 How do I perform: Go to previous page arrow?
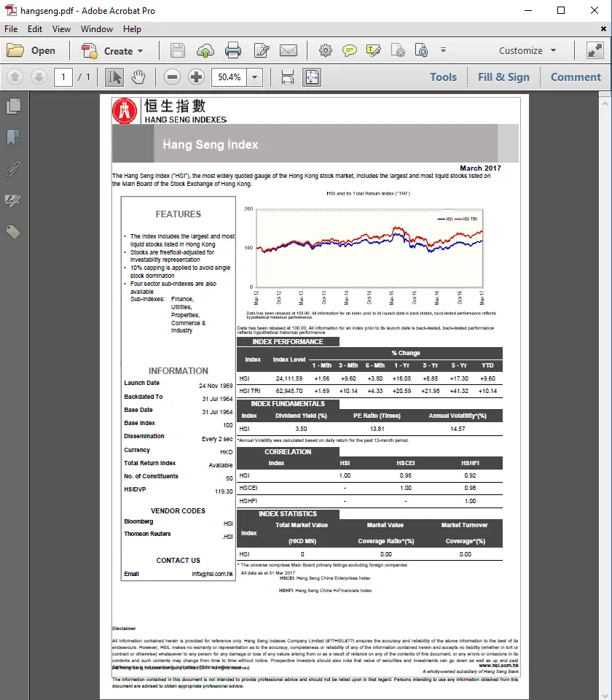pyautogui.click(x=15, y=77)
